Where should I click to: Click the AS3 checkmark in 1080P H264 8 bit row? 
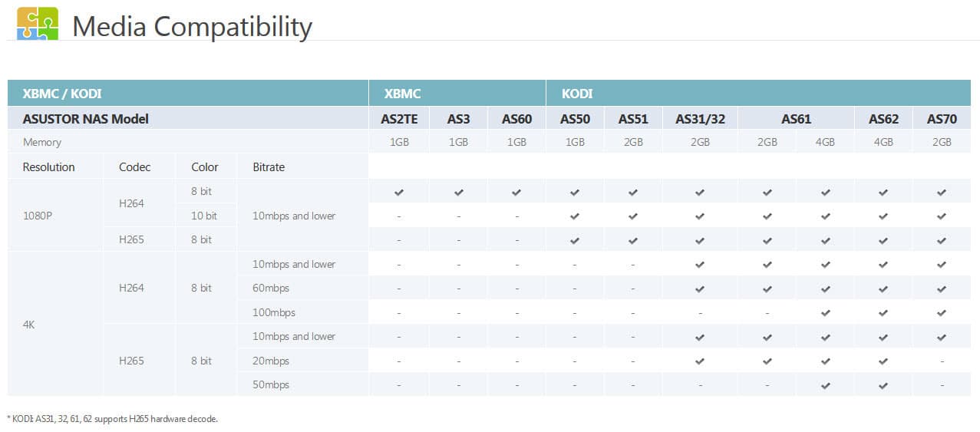coord(458,192)
